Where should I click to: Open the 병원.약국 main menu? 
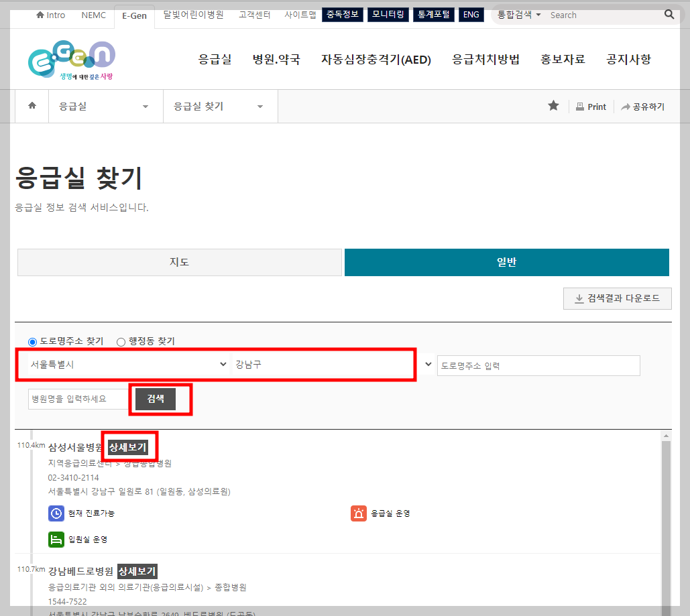[276, 59]
